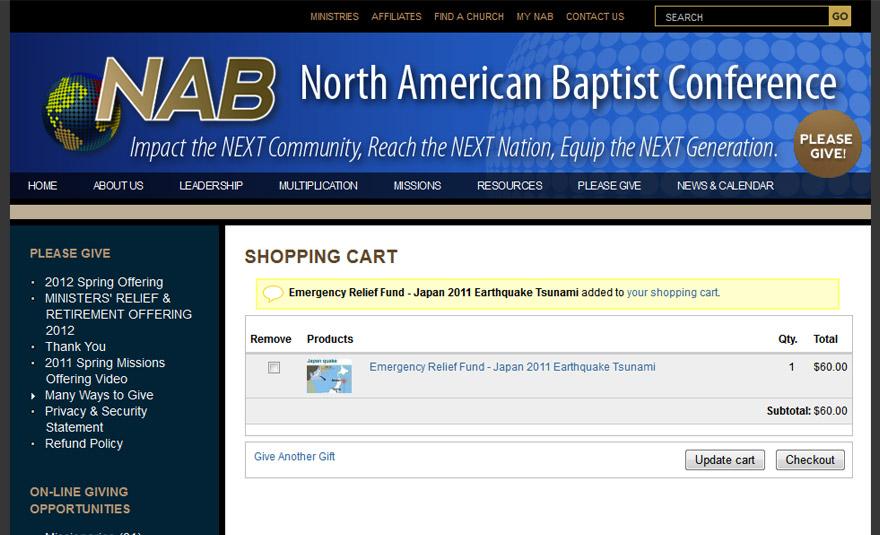Open the Resources navigation item
This screenshot has width=880, height=535.
(x=510, y=186)
